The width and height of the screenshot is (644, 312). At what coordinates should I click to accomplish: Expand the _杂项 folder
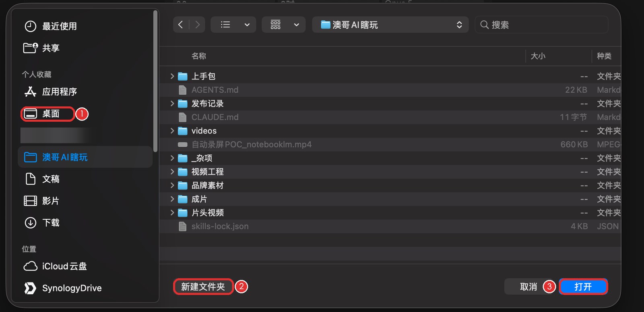pos(172,158)
